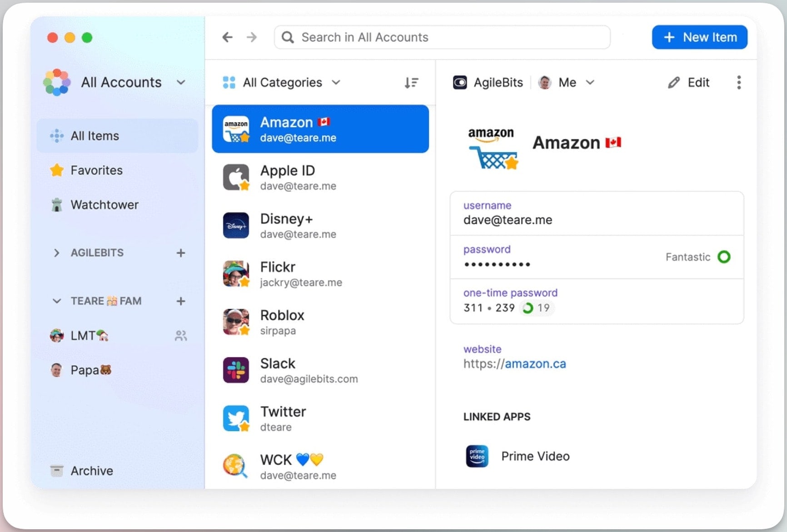Go back with the left arrow
Viewport: 787px width, 532px height.
[x=228, y=37]
